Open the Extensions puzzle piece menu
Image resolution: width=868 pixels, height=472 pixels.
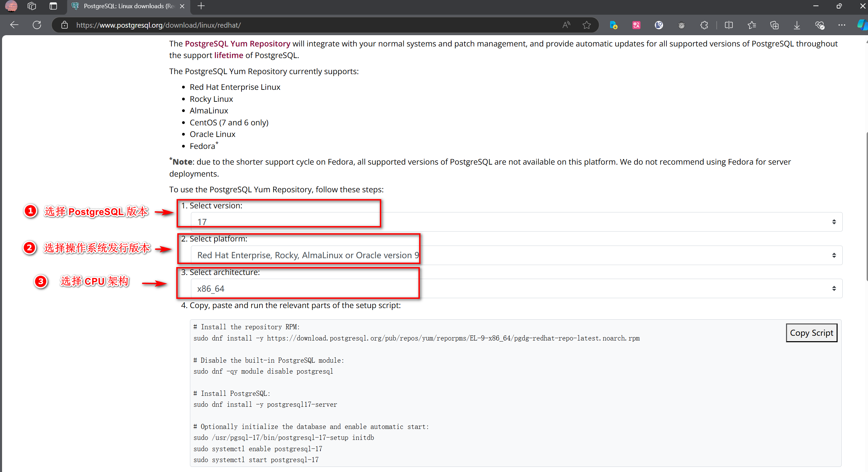point(704,25)
